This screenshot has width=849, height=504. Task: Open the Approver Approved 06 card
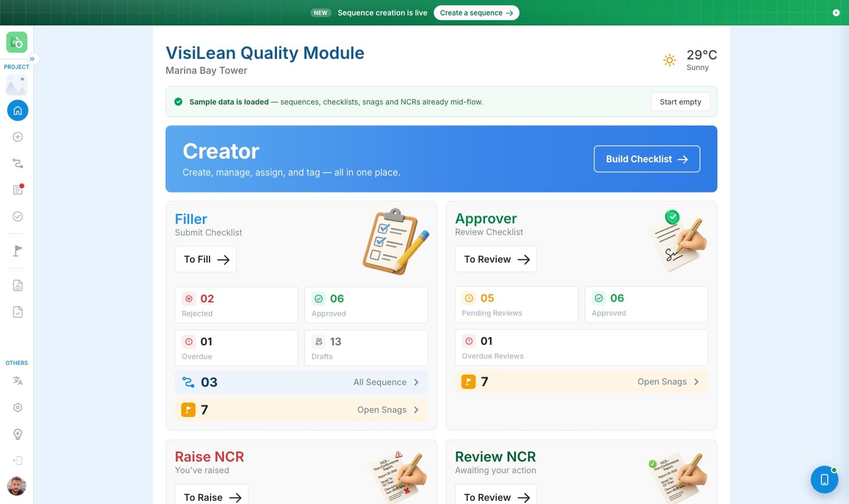(646, 305)
